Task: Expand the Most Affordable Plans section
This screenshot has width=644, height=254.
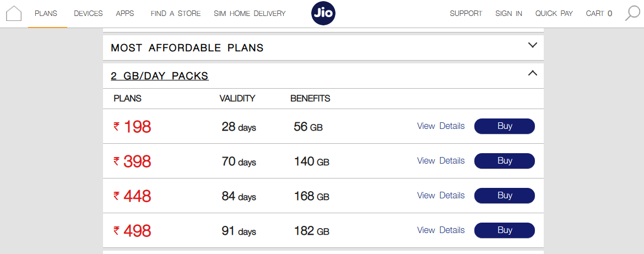Action: [532, 46]
